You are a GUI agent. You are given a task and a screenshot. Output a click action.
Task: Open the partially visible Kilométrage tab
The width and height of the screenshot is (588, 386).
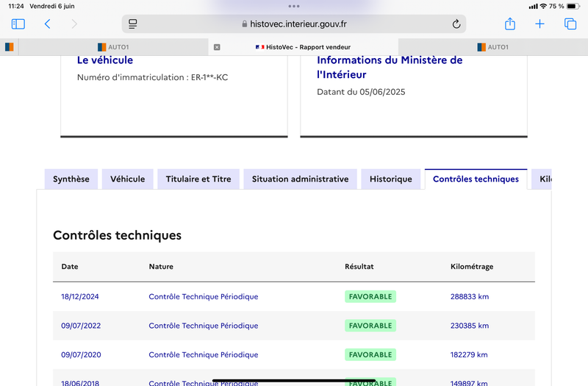[x=542, y=179]
